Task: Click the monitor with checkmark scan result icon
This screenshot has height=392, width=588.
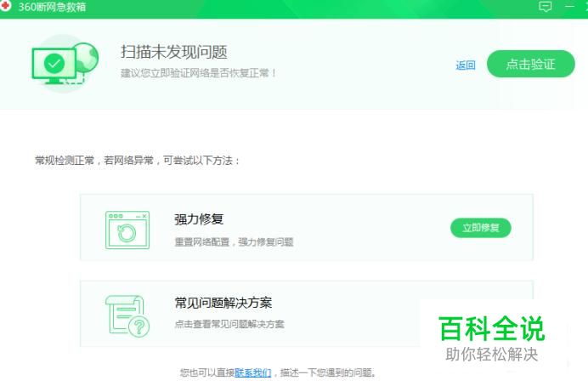Action: [x=65, y=64]
